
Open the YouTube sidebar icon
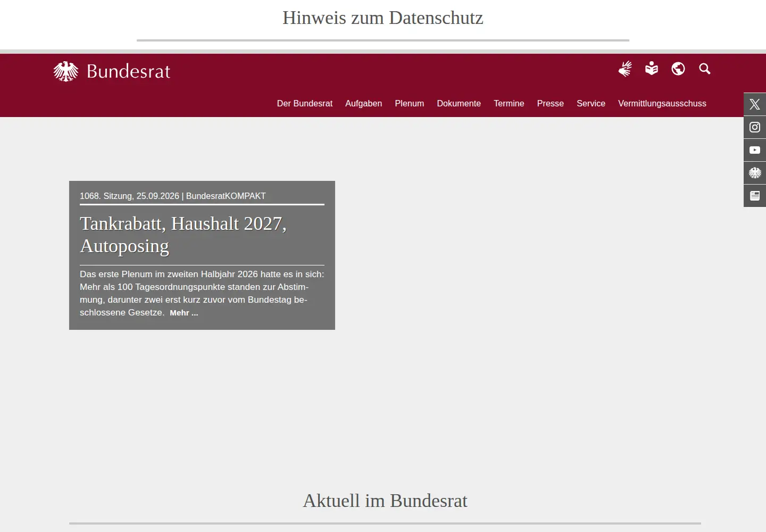(x=755, y=150)
